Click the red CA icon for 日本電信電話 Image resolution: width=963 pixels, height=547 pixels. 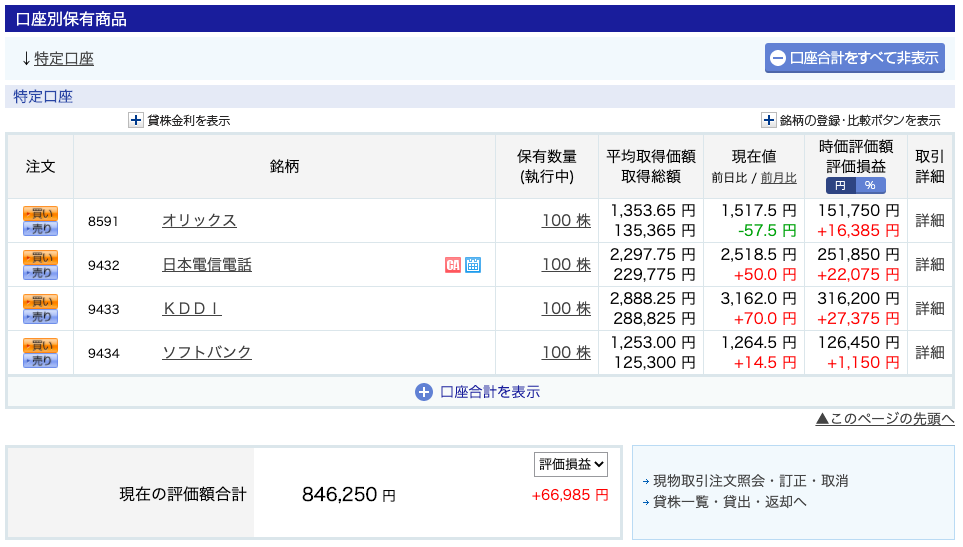point(453,265)
